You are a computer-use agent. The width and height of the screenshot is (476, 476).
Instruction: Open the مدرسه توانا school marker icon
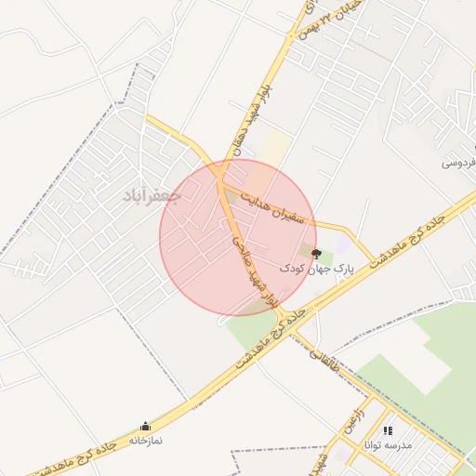[388, 430]
